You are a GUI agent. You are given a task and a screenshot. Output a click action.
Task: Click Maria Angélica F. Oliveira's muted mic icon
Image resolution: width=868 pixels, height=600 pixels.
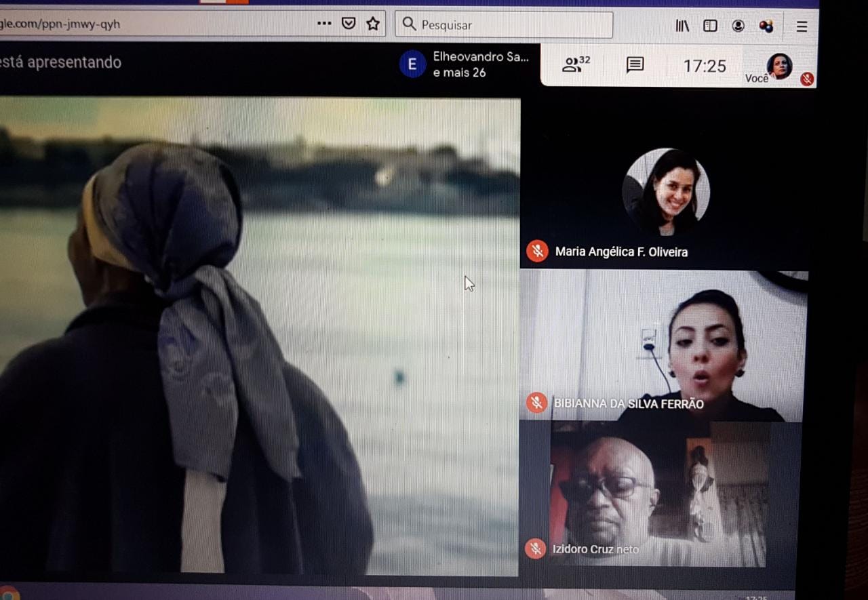(537, 252)
